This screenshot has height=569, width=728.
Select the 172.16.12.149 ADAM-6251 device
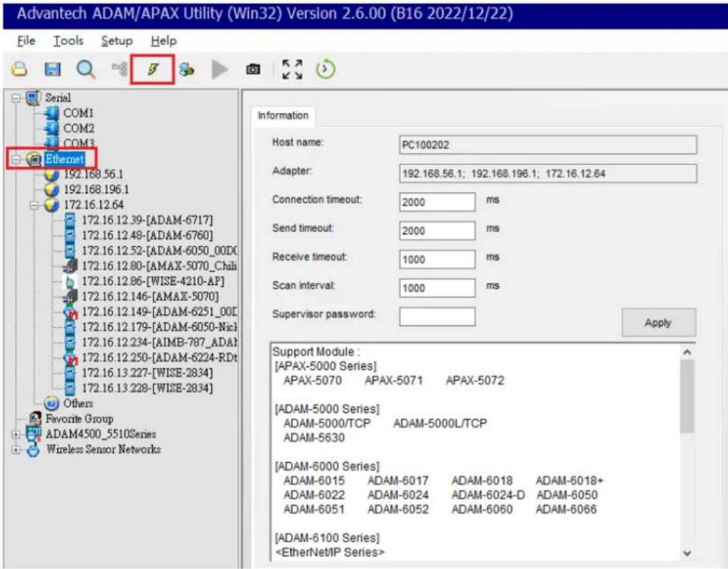point(159,311)
